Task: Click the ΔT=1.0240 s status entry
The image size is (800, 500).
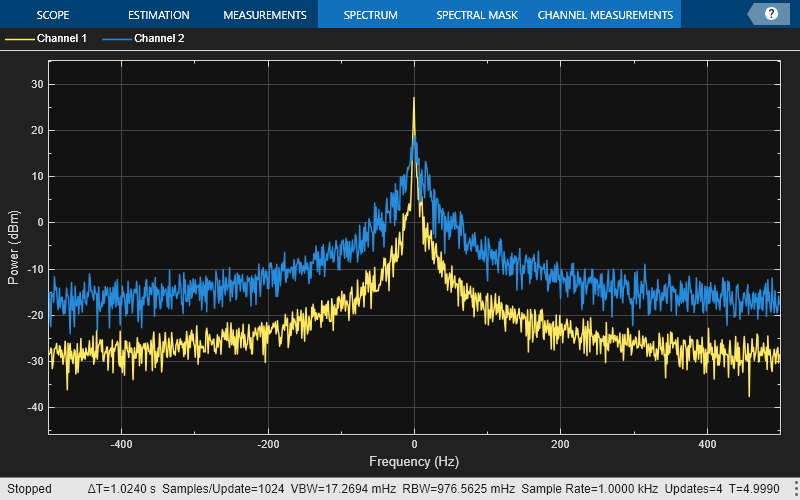Action: [x=121, y=489]
